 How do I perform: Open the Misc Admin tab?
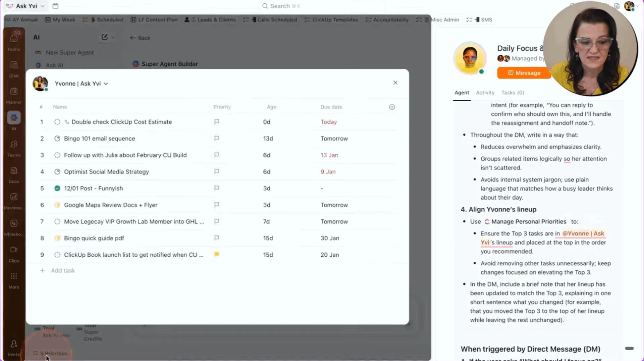click(438, 19)
